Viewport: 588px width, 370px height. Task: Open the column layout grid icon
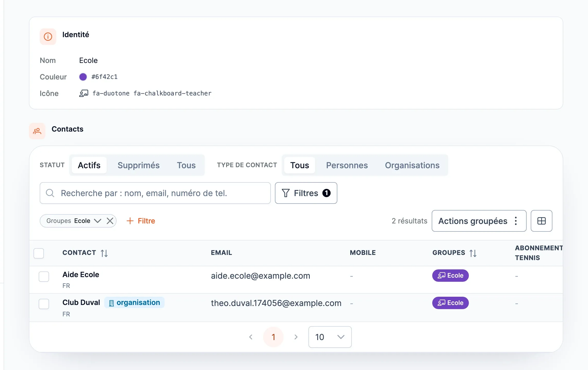[x=541, y=221]
